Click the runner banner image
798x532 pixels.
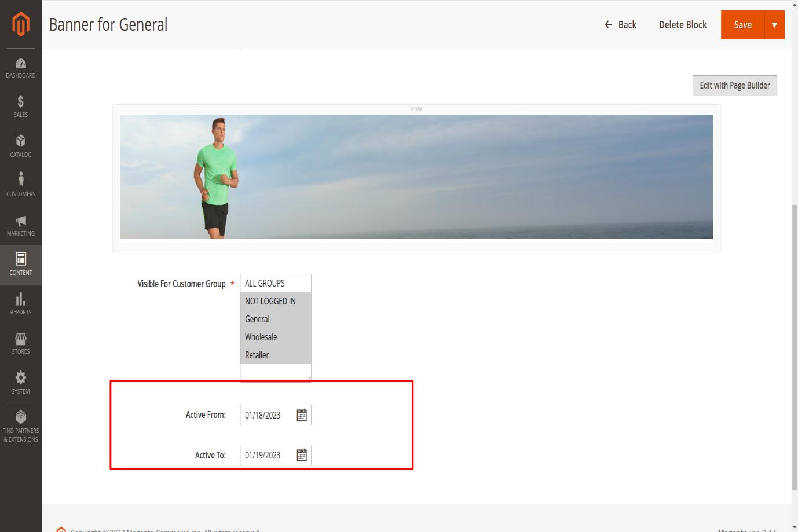coord(416,177)
